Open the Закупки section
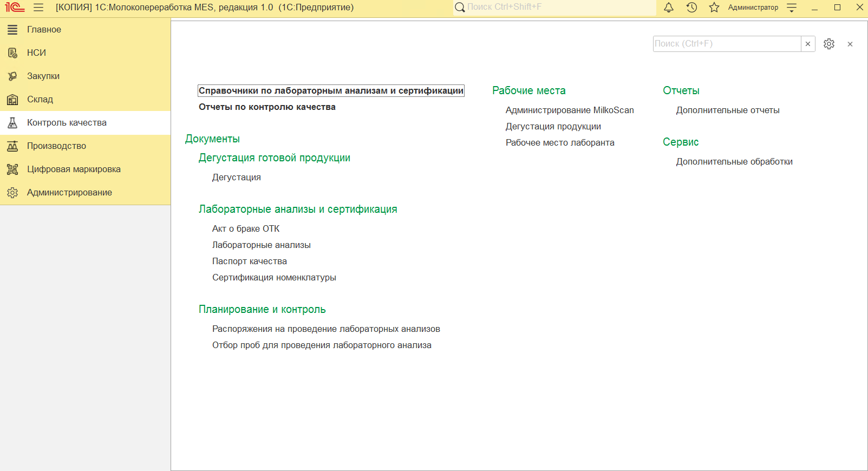 [x=43, y=76]
